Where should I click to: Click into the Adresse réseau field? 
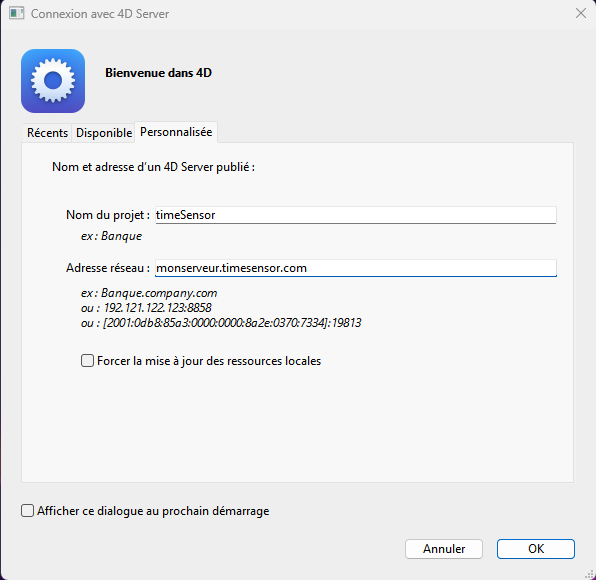356,268
